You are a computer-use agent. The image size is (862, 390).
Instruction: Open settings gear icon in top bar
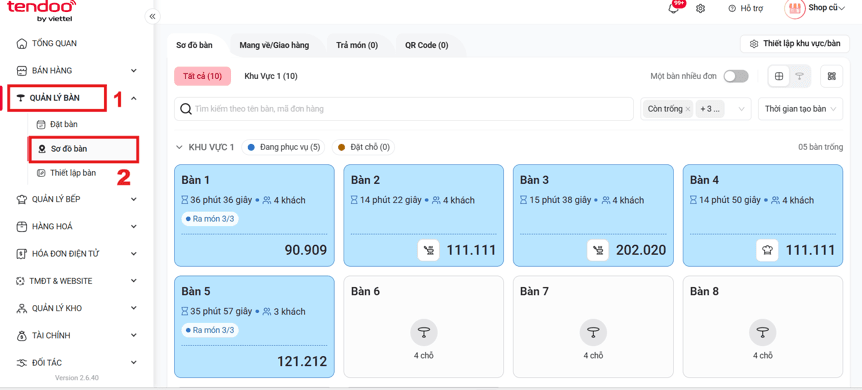click(700, 9)
